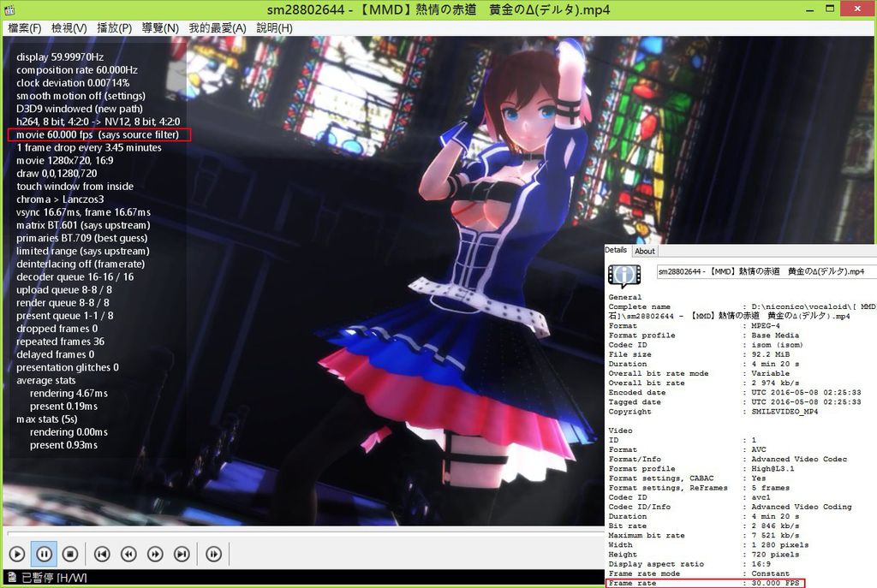Click 'Frame rate : 30.000 FPS' row in MediaInfo
This screenshot has height=588, width=877.
pos(705,583)
